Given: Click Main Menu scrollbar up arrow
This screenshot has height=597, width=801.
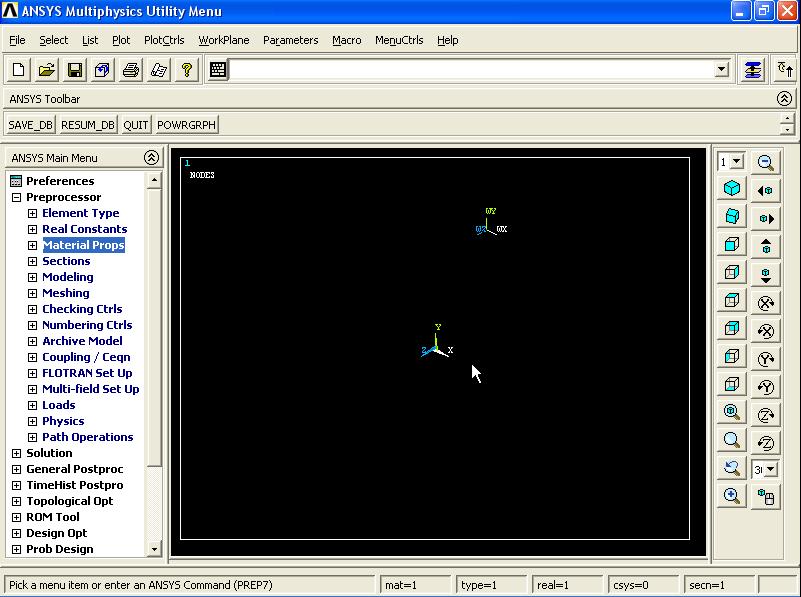Looking at the screenshot, I should pos(154,180).
